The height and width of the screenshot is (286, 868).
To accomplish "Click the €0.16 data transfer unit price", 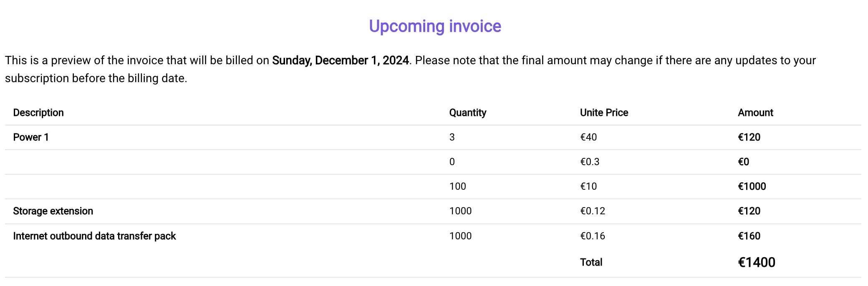I will [x=593, y=236].
